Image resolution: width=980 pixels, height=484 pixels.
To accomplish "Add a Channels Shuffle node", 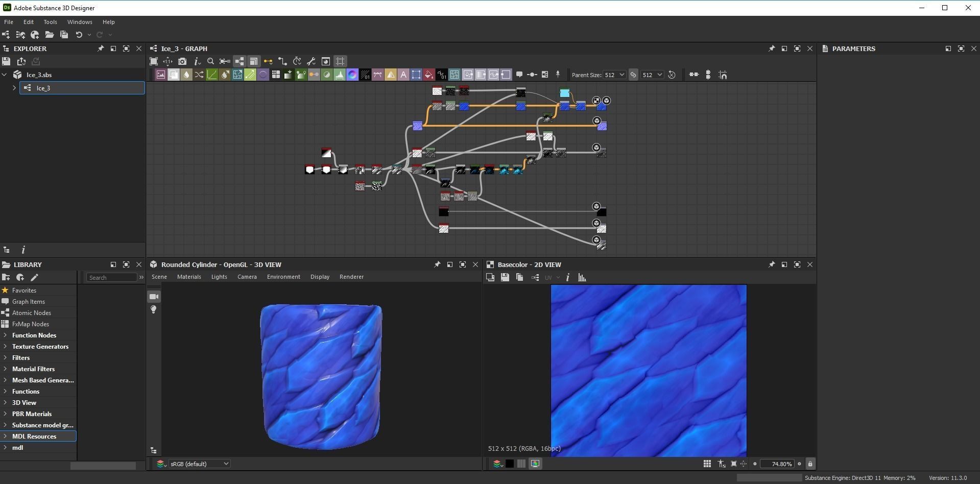I will click(199, 75).
